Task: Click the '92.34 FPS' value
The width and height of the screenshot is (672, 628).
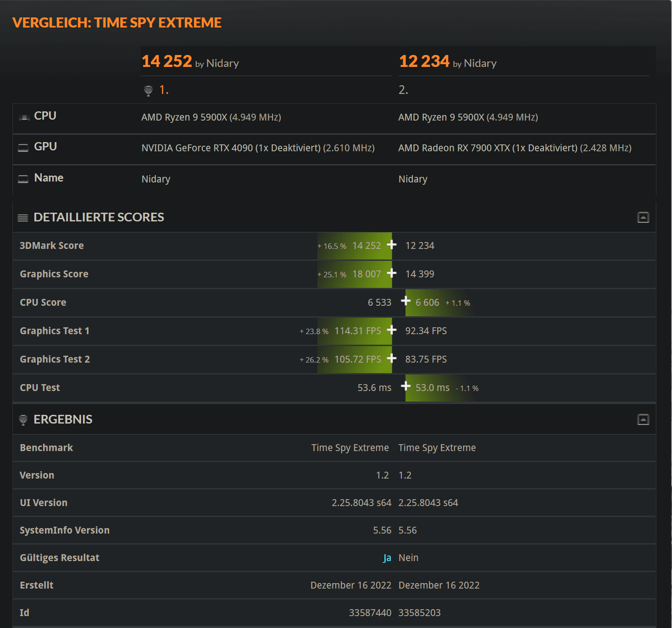Action: (x=426, y=331)
